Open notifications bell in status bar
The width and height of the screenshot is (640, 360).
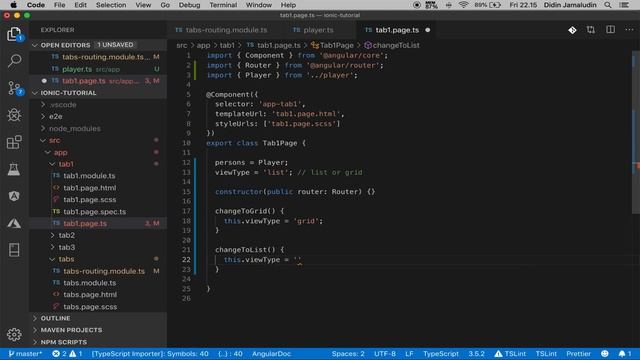point(624,353)
